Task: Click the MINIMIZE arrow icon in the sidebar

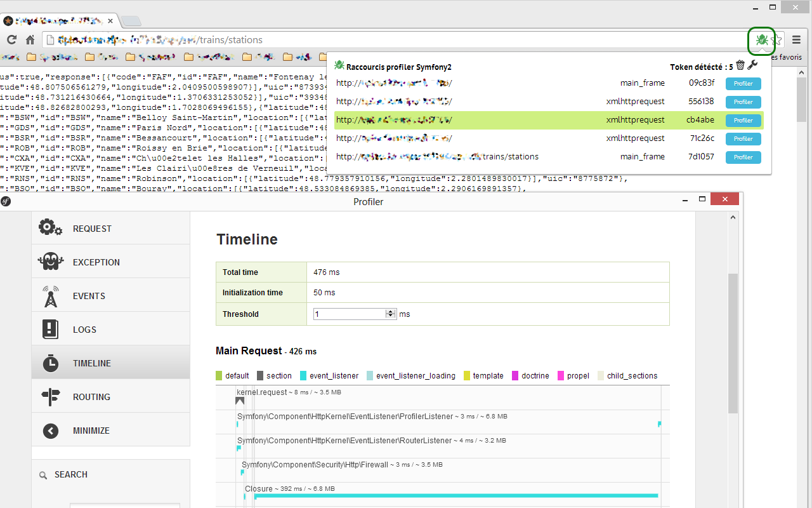Action: click(50, 431)
